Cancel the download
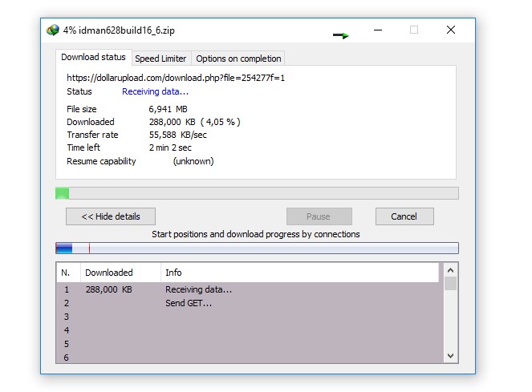The height and width of the screenshot is (392, 532). tap(404, 216)
